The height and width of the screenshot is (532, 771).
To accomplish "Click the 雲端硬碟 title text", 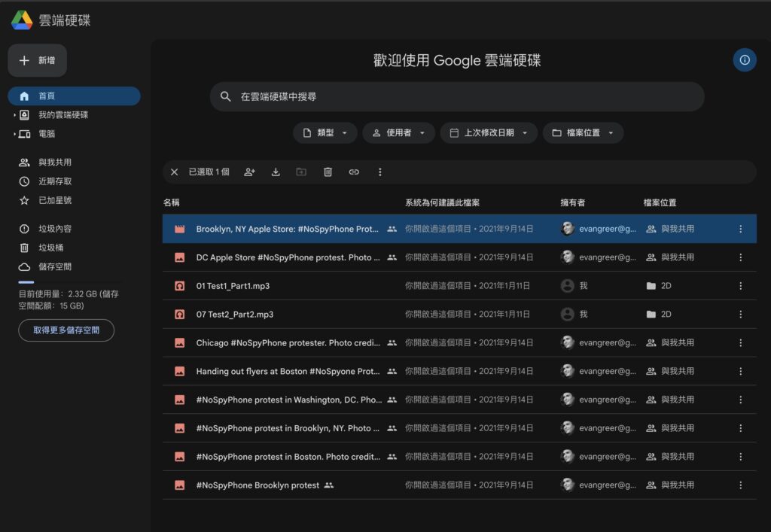I will tap(65, 20).
